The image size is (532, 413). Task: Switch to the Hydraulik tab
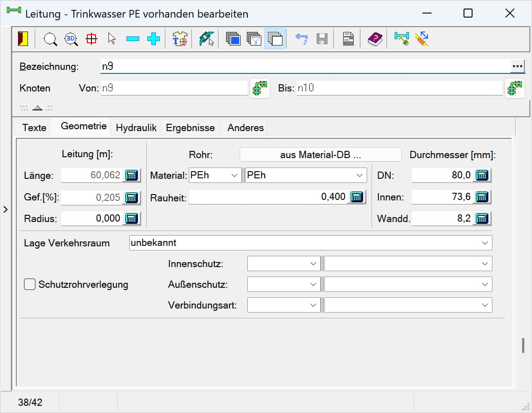(136, 127)
